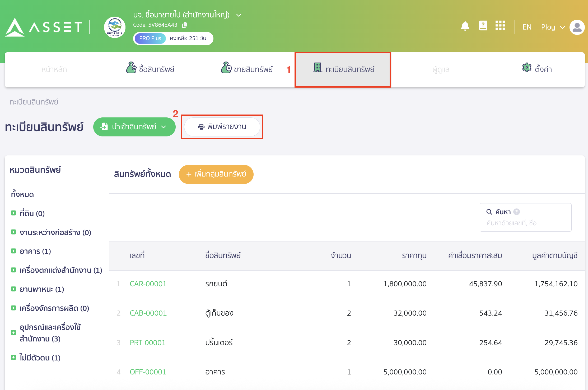Switch to the ซื้อสินทรัพย์ tab
Image resolution: width=588 pixels, height=390 pixels.
point(150,69)
